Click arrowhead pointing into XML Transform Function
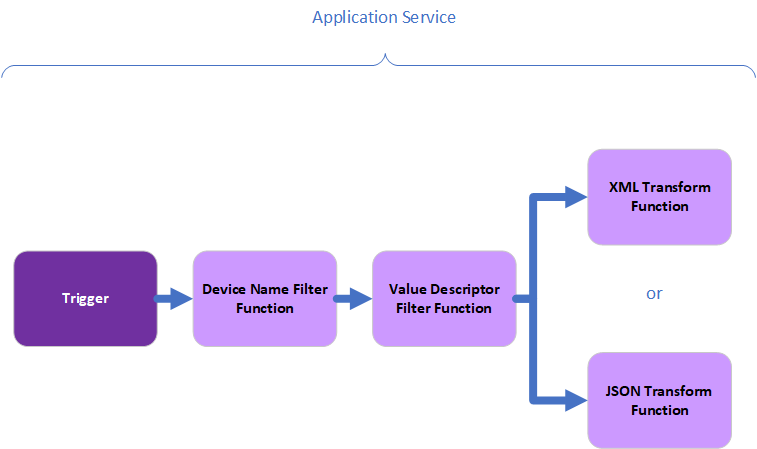This screenshot has width=757, height=449. pyautogui.click(x=575, y=197)
